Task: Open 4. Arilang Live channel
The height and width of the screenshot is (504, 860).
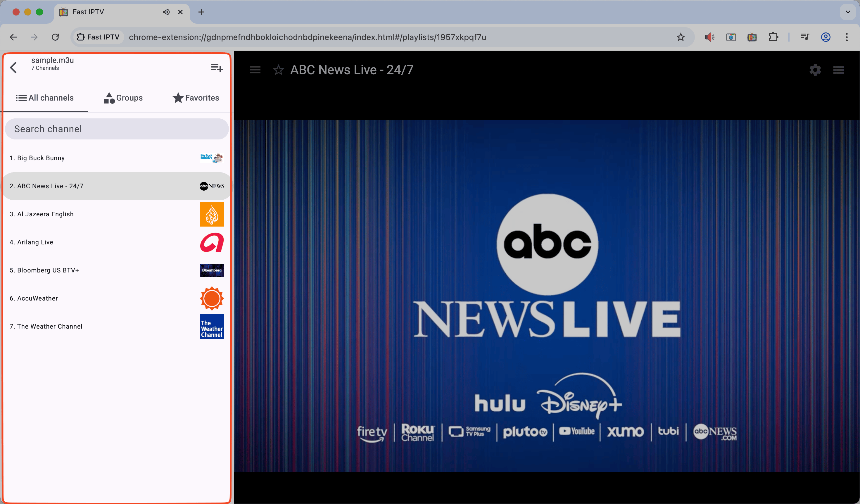Action: pyautogui.click(x=117, y=242)
